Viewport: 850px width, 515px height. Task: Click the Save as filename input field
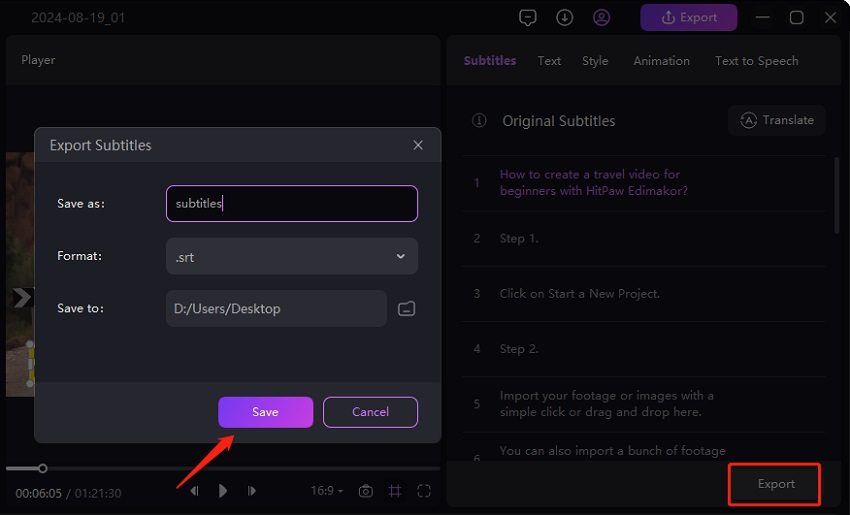(291, 203)
